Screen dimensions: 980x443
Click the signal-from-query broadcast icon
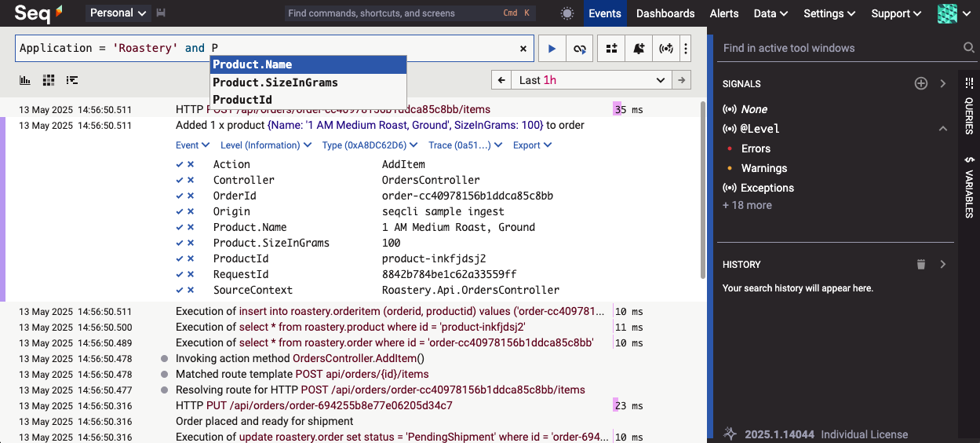point(666,49)
